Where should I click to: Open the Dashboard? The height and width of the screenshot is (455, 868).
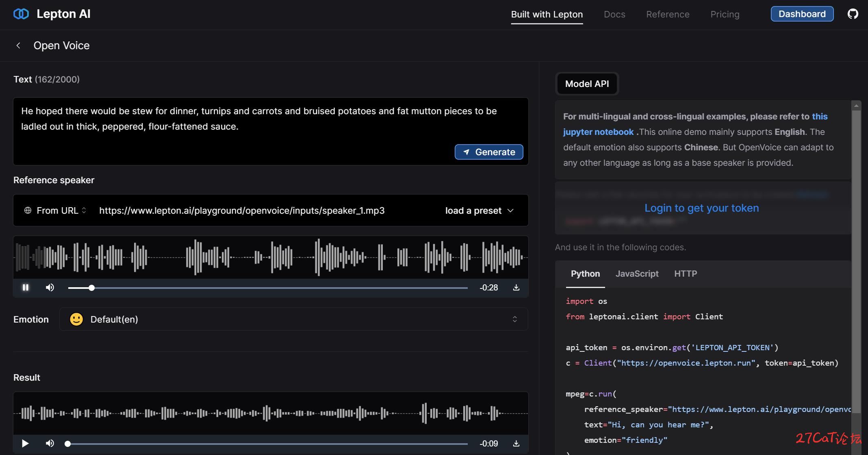coord(802,14)
